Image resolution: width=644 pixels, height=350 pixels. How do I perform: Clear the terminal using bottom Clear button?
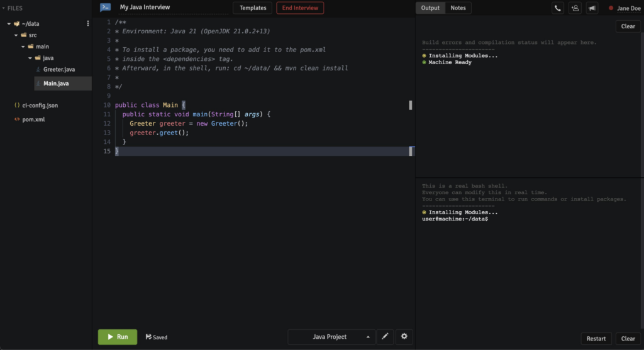tap(628, 339)
